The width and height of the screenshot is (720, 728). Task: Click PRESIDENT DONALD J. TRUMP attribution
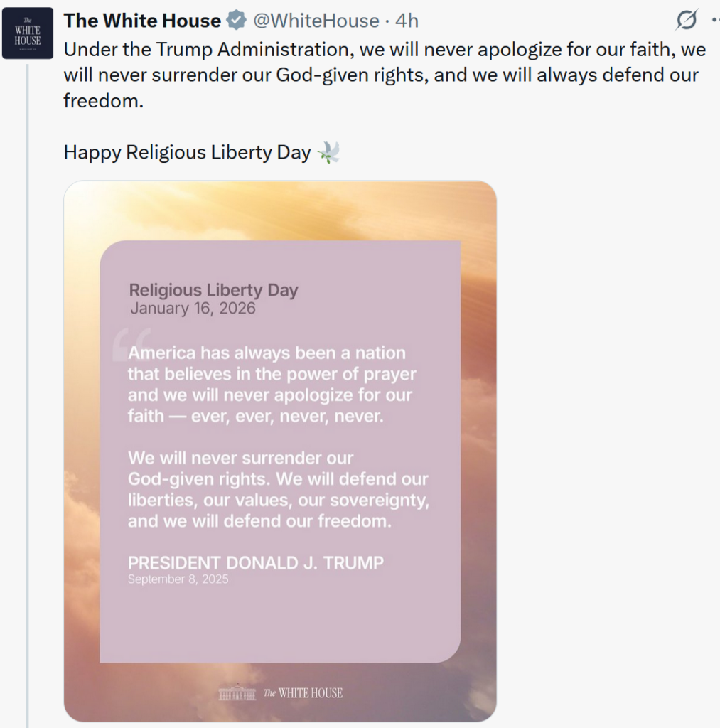click(256, 563)
